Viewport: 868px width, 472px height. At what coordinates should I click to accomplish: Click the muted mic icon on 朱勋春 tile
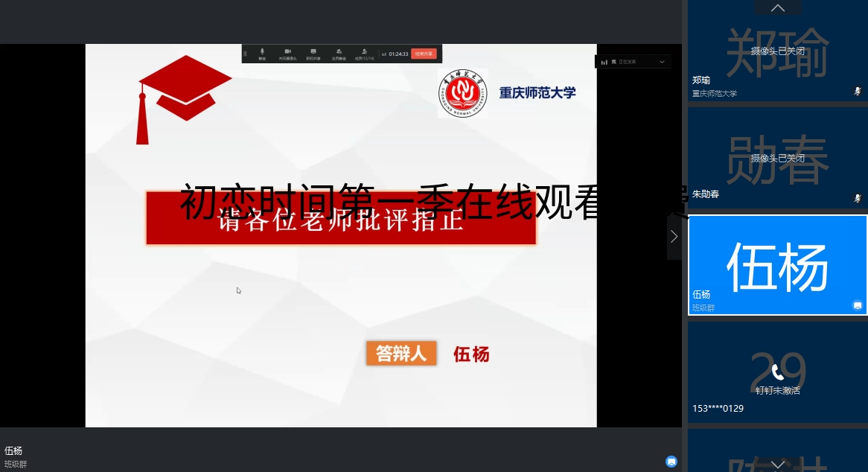tap(858, 198)
